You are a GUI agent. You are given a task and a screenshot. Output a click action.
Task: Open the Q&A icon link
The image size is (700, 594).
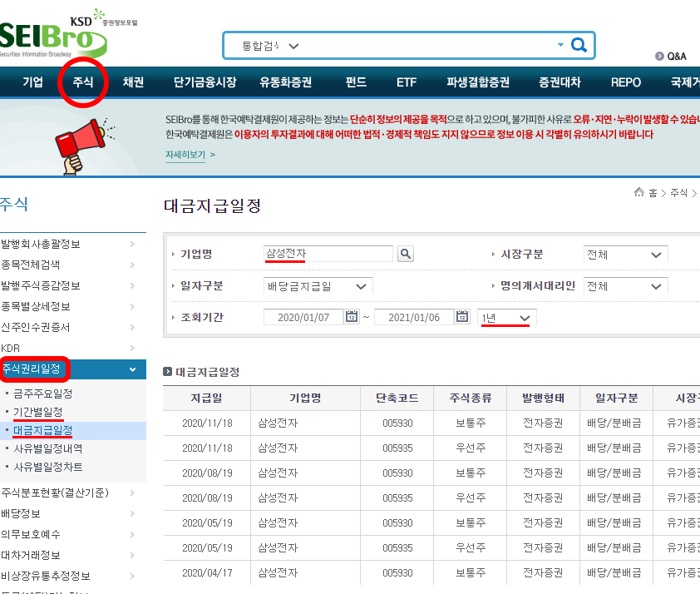tap(671, 57)
